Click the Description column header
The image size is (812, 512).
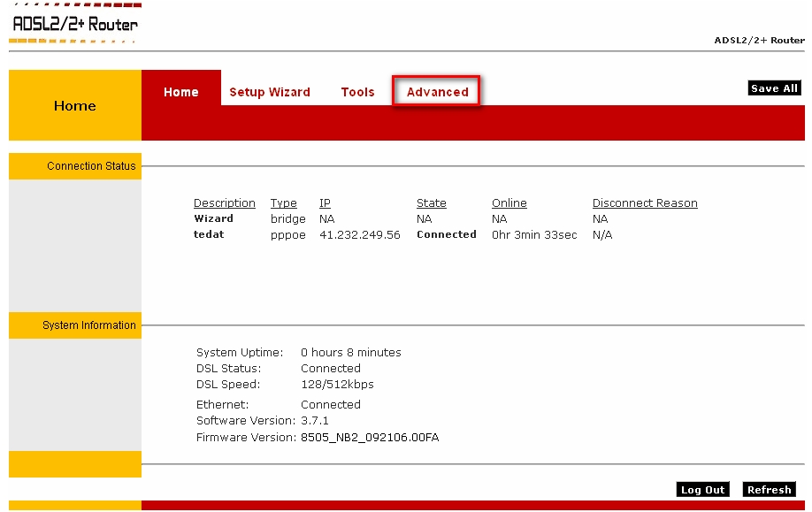[x=225, y=203]
